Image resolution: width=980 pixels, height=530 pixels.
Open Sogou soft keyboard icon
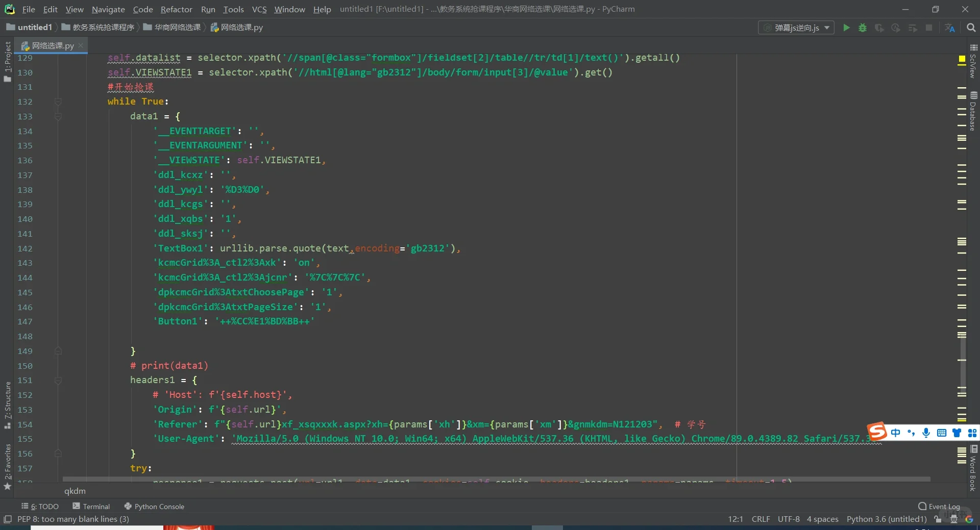942,433
